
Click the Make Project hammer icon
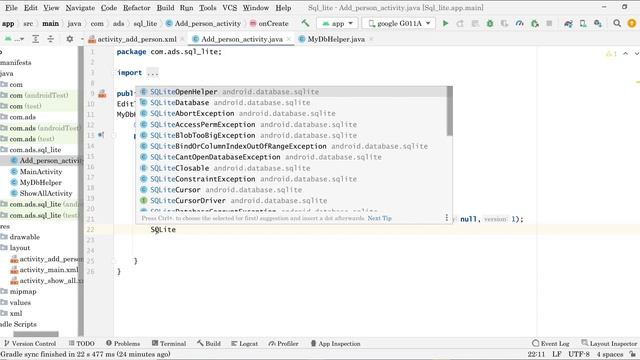tap(305, 23)
